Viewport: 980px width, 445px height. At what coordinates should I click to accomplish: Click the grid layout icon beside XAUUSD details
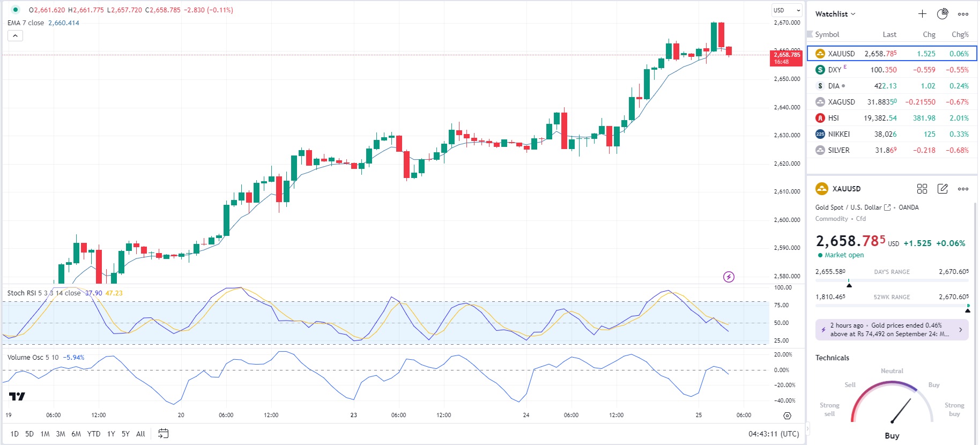(922, 189)
